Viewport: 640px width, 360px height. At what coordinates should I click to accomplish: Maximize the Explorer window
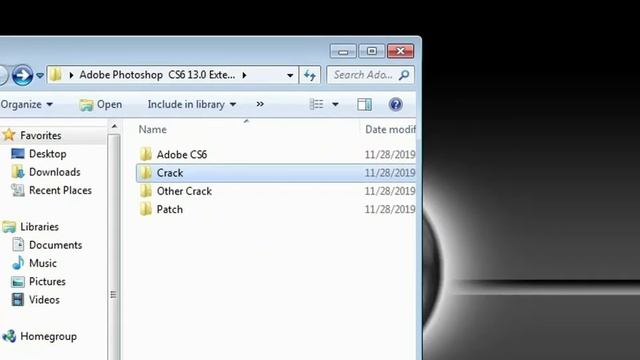372,51
